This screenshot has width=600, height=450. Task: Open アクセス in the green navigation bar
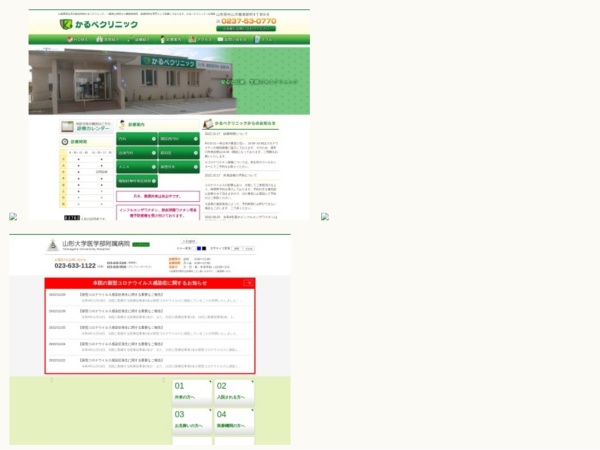(201, 39)
